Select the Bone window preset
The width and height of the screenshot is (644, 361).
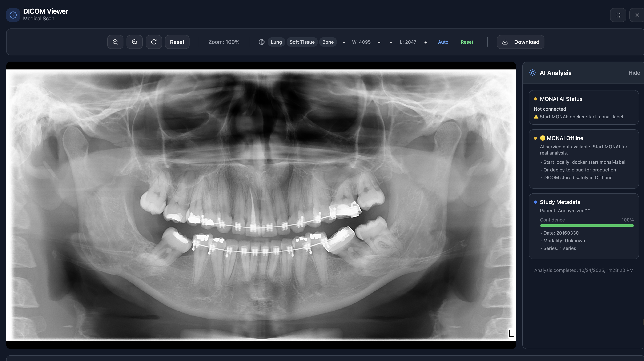(328, 42)
